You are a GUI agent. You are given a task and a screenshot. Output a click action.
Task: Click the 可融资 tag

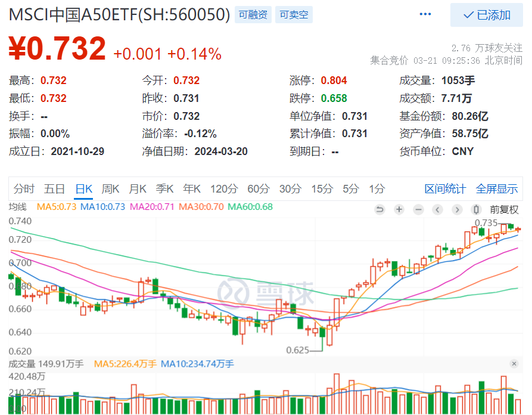(253, 14)
